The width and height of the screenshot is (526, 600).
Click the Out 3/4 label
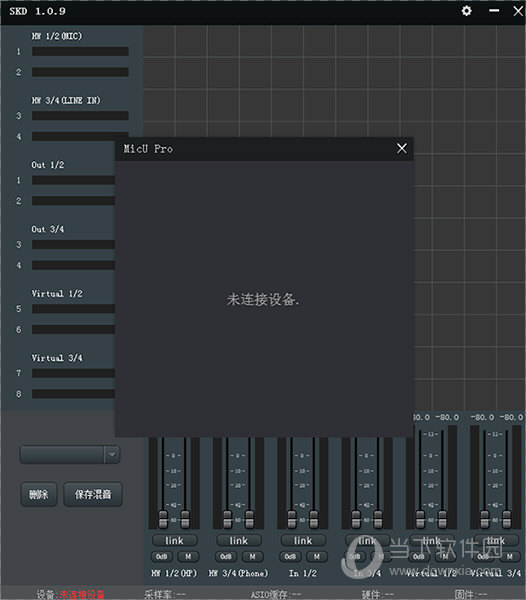pyautogui.click(x=48, y=229)
